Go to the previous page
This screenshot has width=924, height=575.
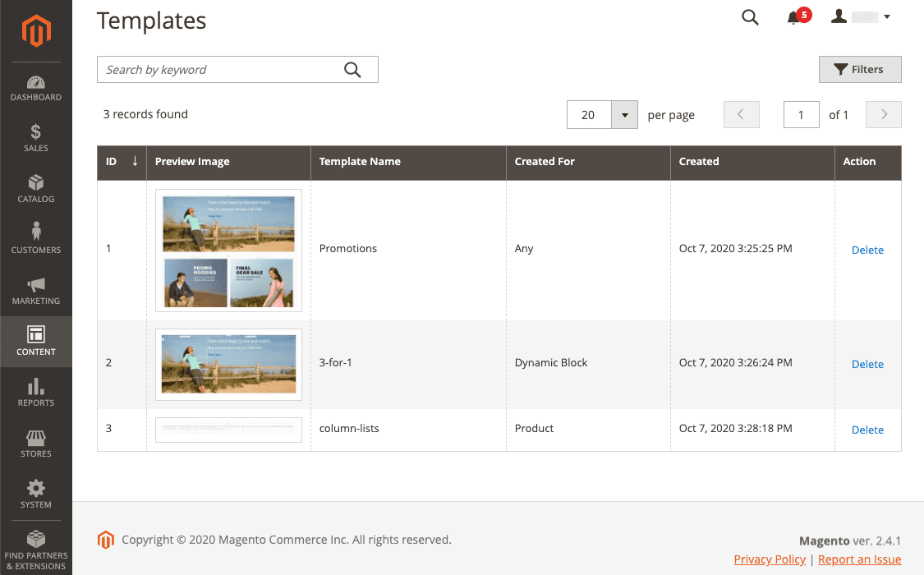742,114
